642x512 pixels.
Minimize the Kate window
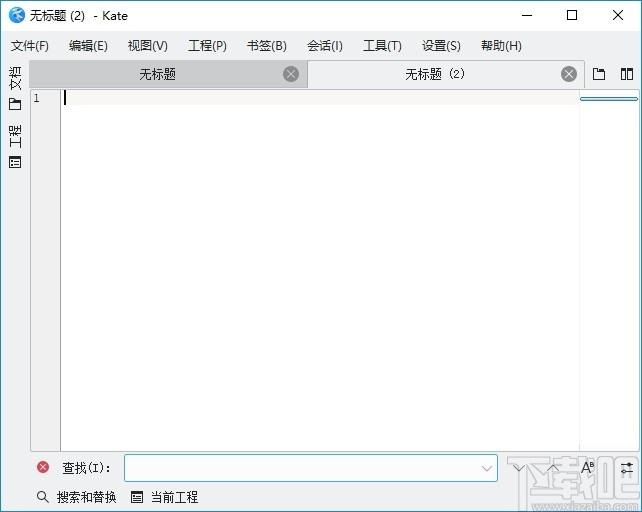(527, 16)
